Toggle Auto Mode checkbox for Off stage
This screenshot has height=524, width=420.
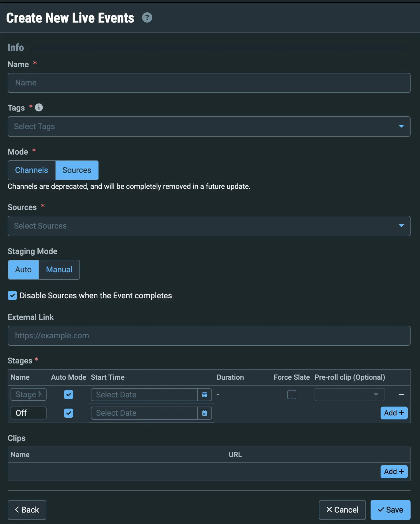[x=69, y=413]
